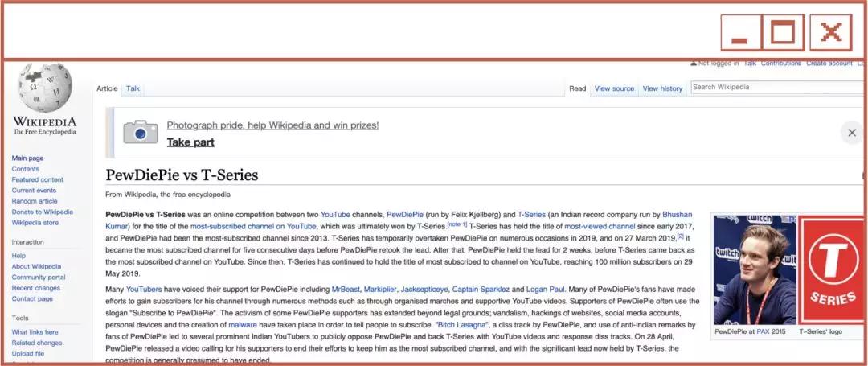Click Donate to Wikipedia
The width and height of the screenshot is (868, 366).
coord(42,212)
